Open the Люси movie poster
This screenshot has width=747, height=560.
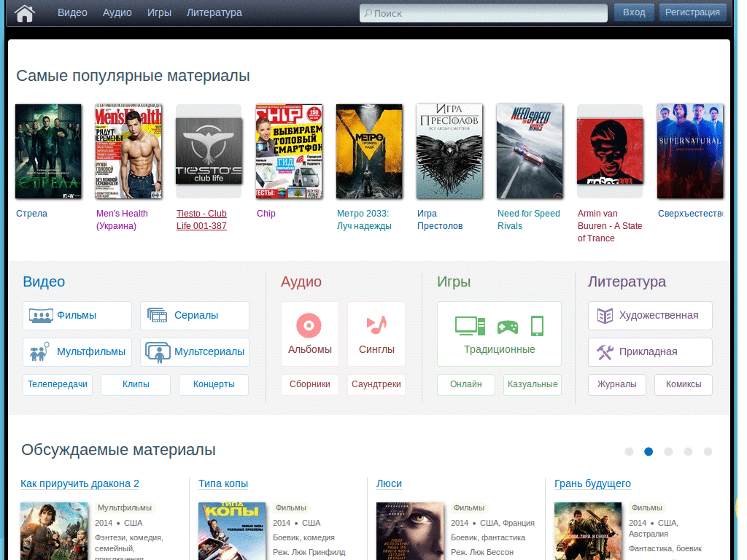[x=410, y=531]
